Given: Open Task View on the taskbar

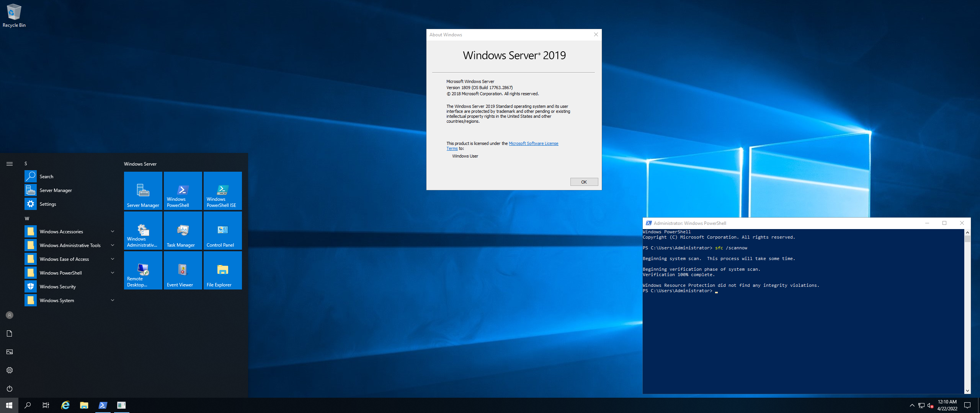Looking at the screenshot, I should 46,405.
